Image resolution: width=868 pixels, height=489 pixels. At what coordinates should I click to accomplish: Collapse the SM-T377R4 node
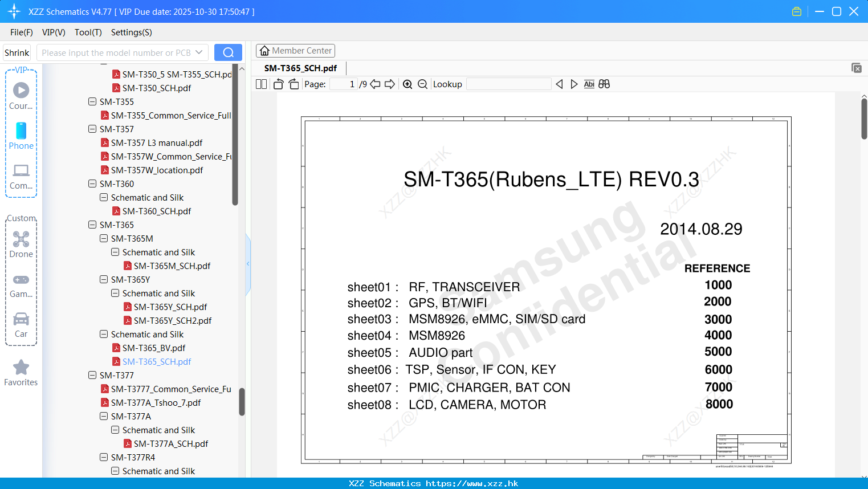(104, 457)
